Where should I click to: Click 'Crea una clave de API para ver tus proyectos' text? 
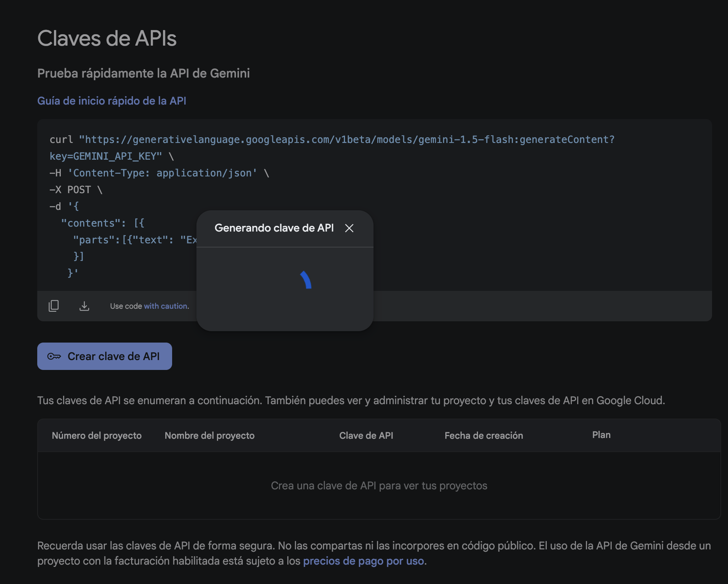tap(379, 486)
